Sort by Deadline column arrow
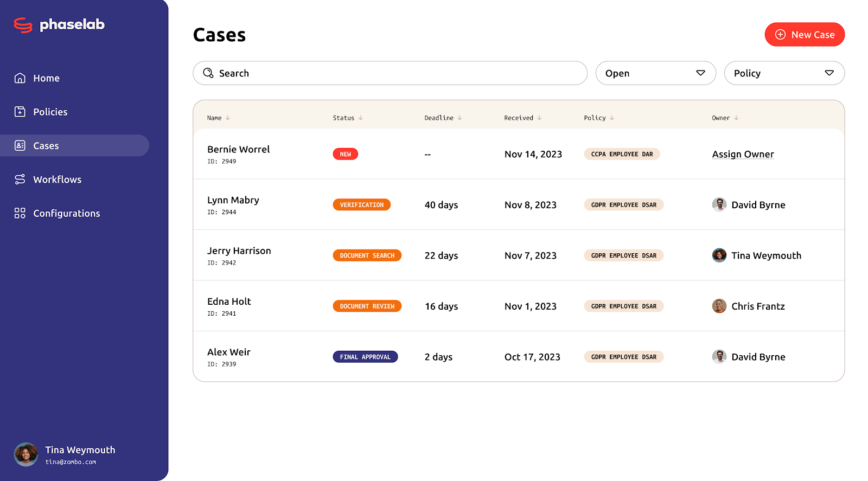The image size is (868, 481). pyautogui.click(x=459, y=118)
